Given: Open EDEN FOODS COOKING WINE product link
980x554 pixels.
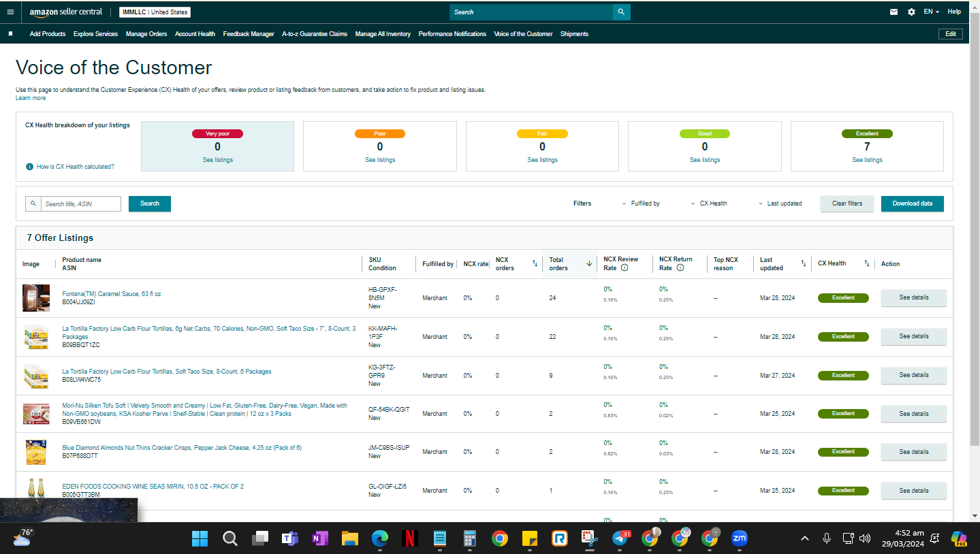Looking at the screenshot, I should 153,486.
